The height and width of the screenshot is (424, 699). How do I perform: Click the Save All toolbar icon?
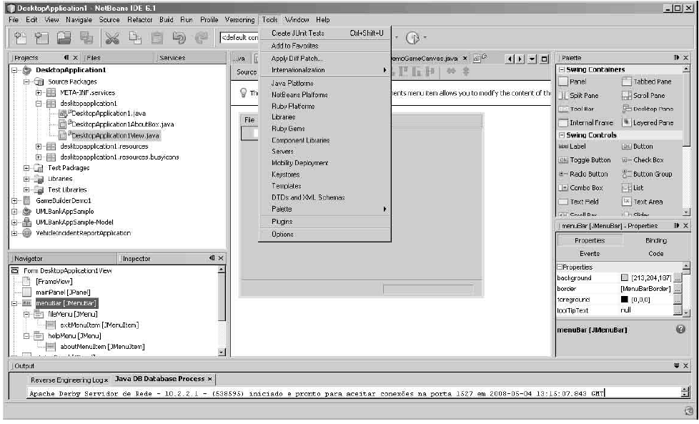pyautogui.click(x=88, y=38)
